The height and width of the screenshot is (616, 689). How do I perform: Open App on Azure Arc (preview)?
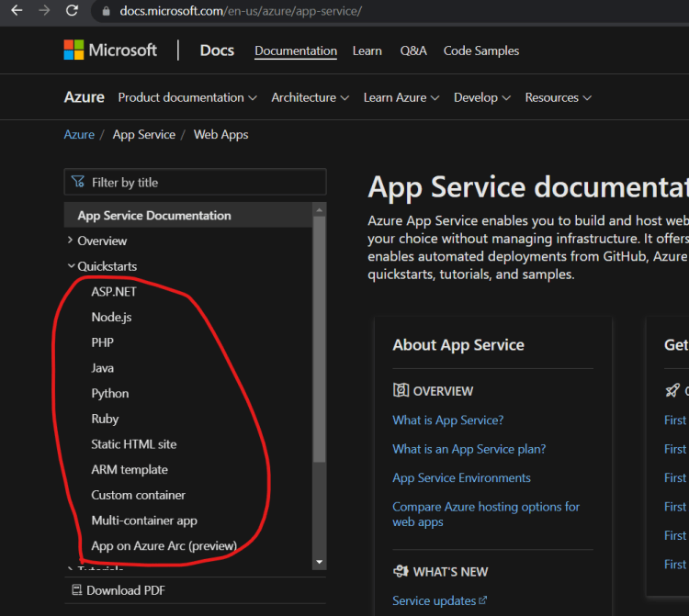coord(164,545)
